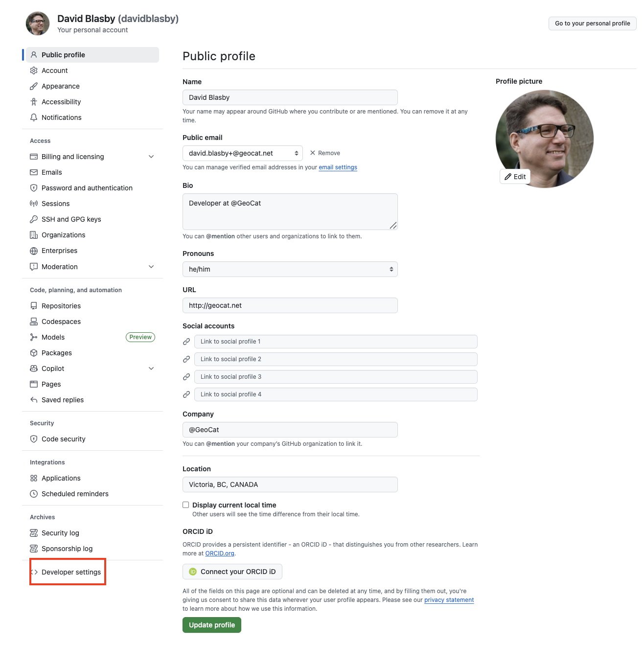Select the Sessions broadcast icon
This screenshot has width=644, height=645.
[x=33, y=204]
